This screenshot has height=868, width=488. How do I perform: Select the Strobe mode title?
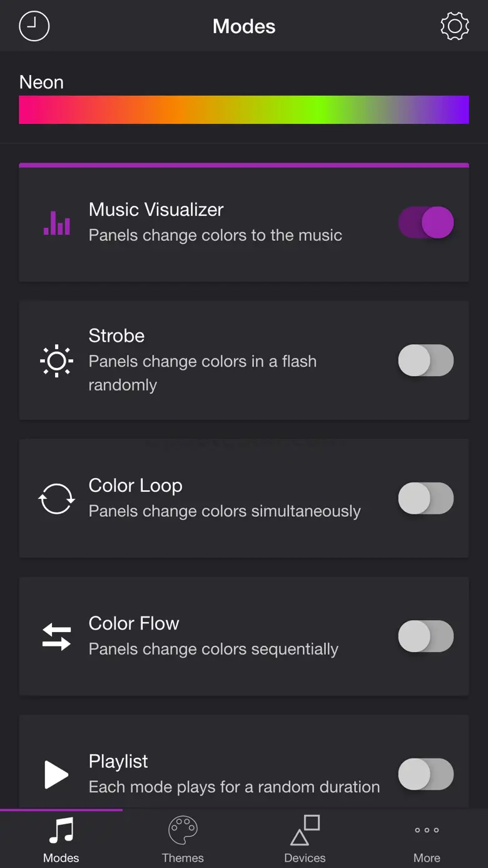tap(116, 335)
